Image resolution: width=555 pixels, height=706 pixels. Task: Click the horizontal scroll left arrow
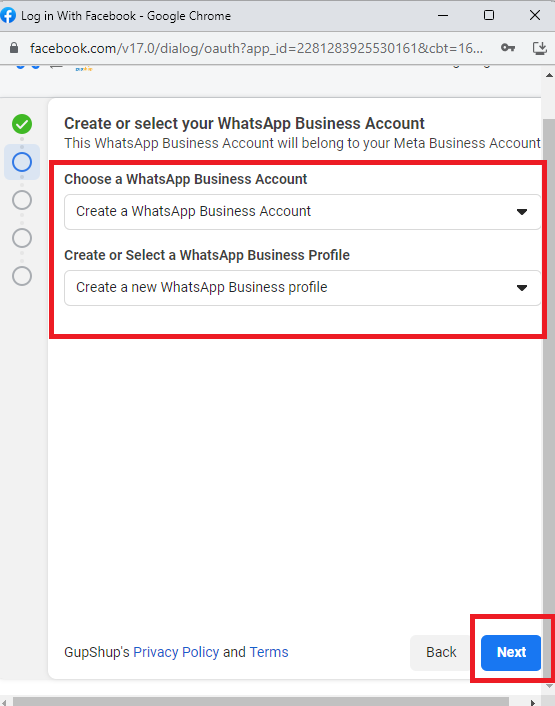(x=4, y=702)
